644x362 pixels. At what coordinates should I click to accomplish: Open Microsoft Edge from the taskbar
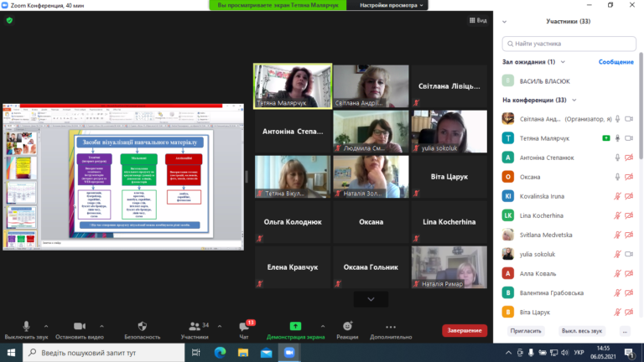(221, 353)
